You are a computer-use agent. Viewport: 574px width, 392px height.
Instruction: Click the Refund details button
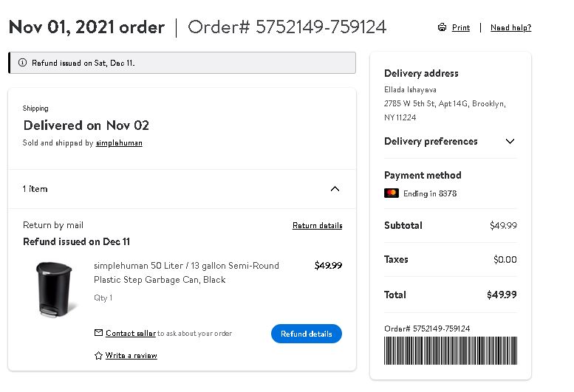(x=307, y=334)
